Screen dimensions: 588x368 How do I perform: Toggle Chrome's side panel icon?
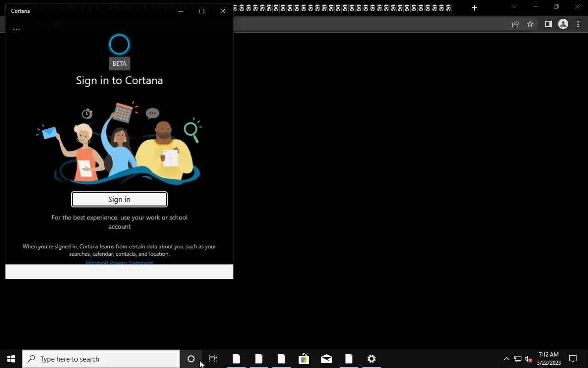(548, 24)
